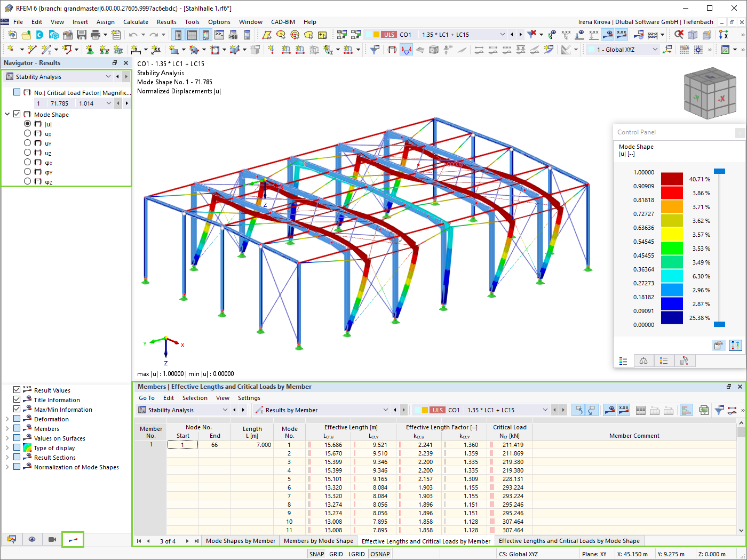Collapse the Mode Shape tree node
This screenshot has height=560, width=747.
[7, 114]
